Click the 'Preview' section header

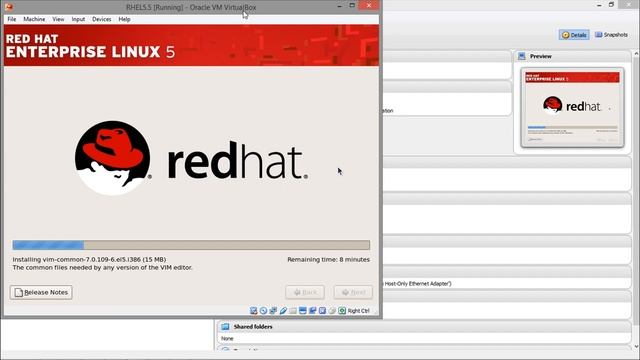541,56
